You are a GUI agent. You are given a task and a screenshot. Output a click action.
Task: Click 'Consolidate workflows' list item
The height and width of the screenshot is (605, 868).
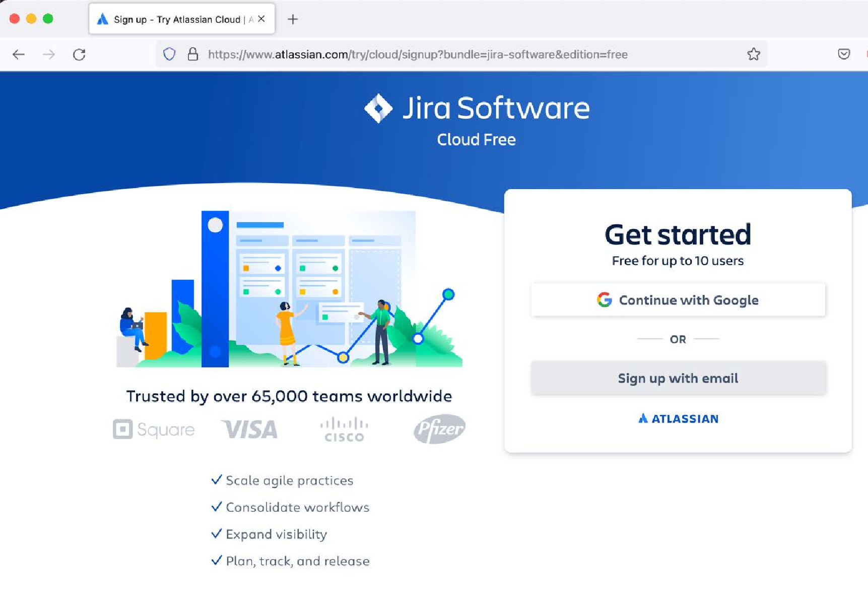click(298, 507)
